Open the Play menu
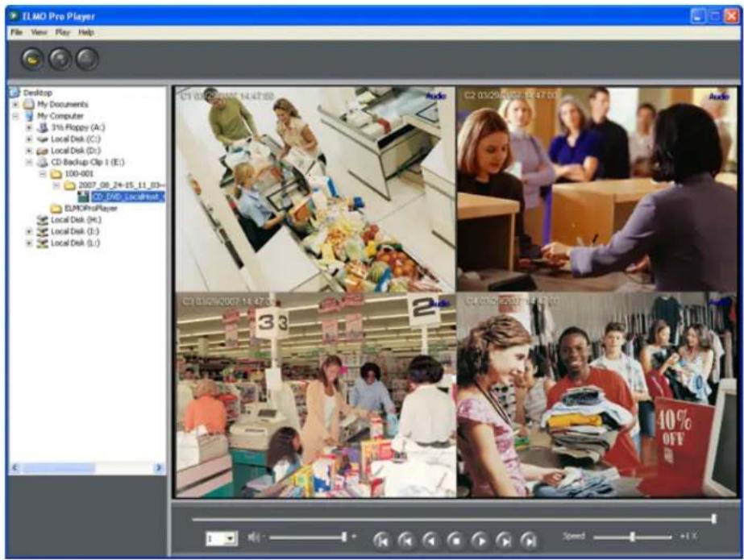This screenshot has height=560, width=744. point(62,32)
